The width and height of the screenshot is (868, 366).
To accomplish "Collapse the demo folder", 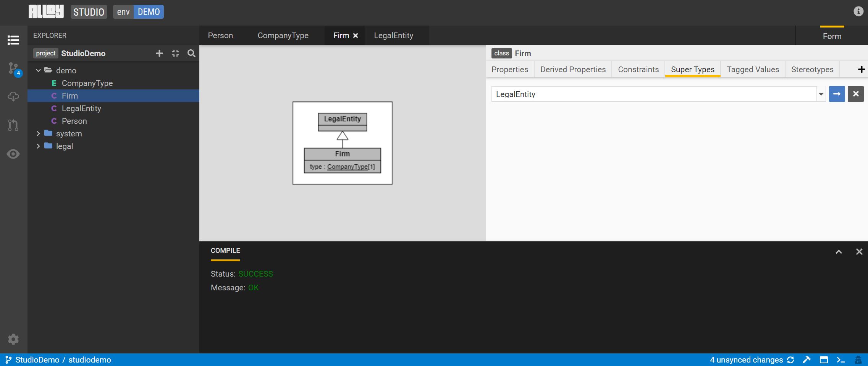I will (38, 70).
